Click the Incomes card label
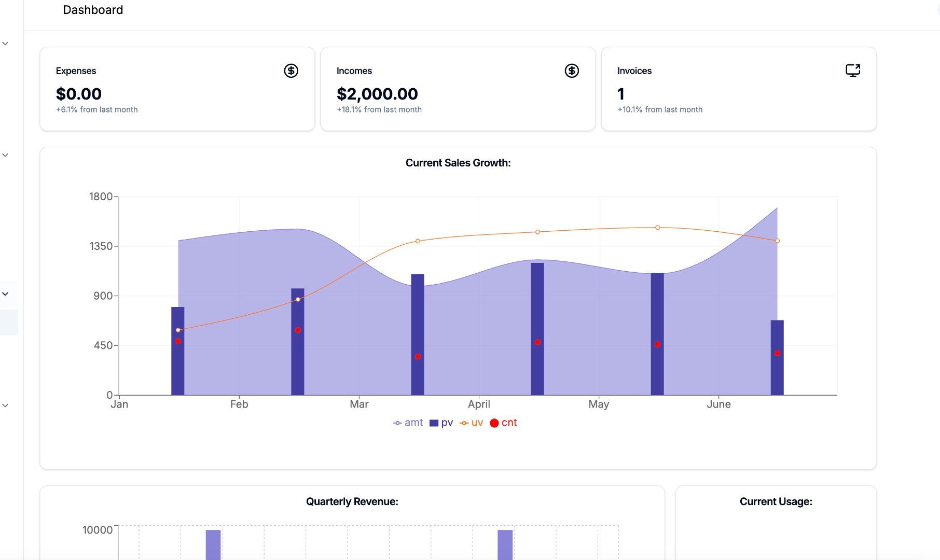The image size is (940, 560). (x=354, y=71)
